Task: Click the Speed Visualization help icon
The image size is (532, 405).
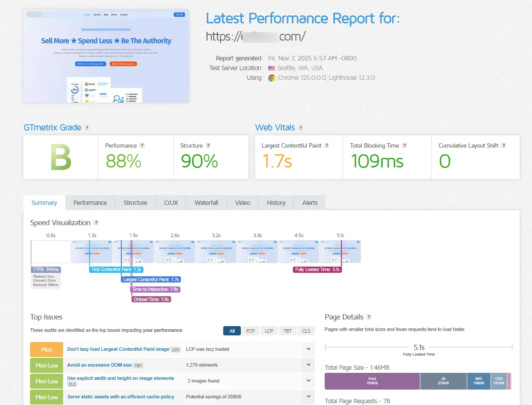Action: (x=96, y=223)
